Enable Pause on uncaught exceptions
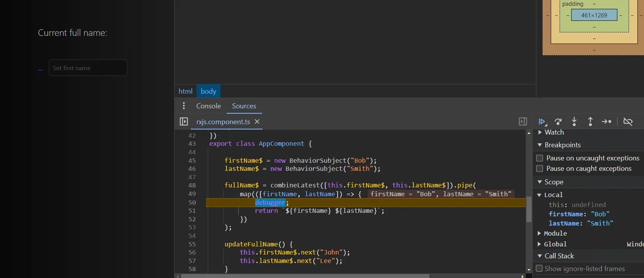 pos(540,158)
